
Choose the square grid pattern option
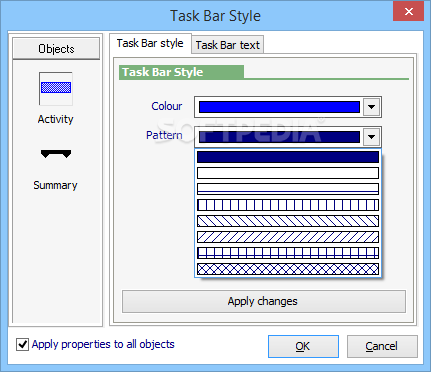click(x=288, y=253)
